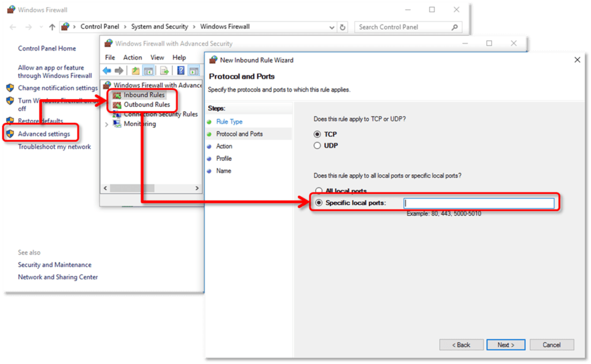This screenshot has width=591, height=364.
Task: Select Inbound Rules in the console tree
Action: pos(144,95)
